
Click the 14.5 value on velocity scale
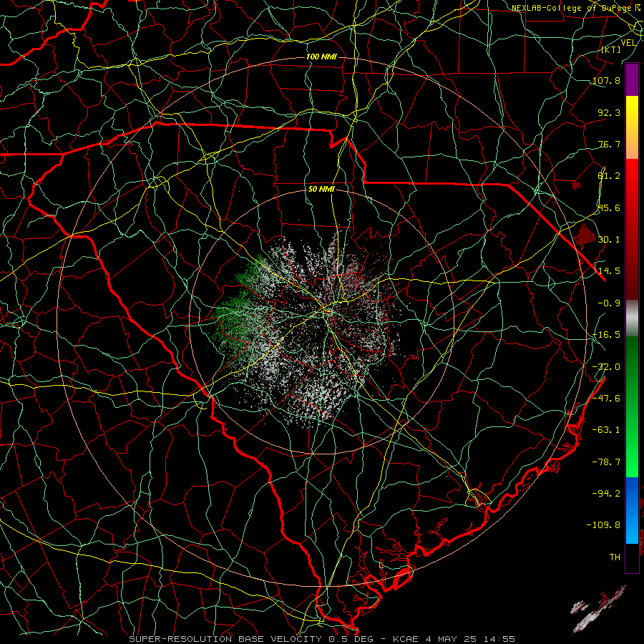point(609,271)
